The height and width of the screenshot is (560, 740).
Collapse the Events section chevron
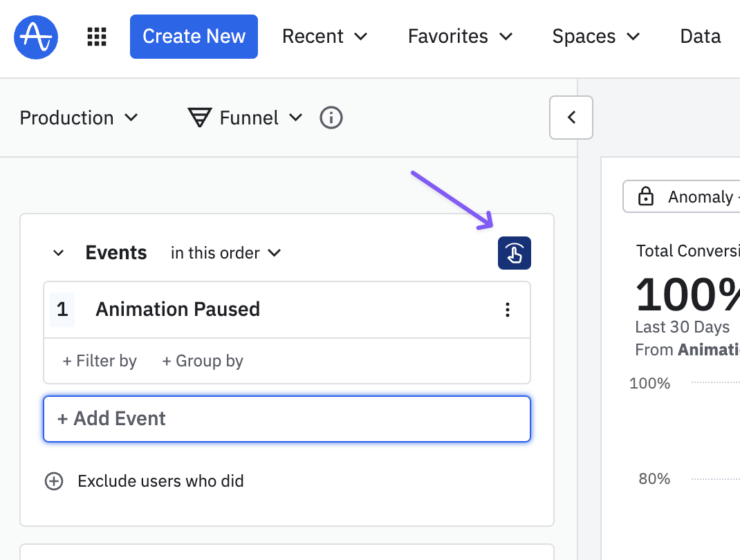(x=59, y=253)
